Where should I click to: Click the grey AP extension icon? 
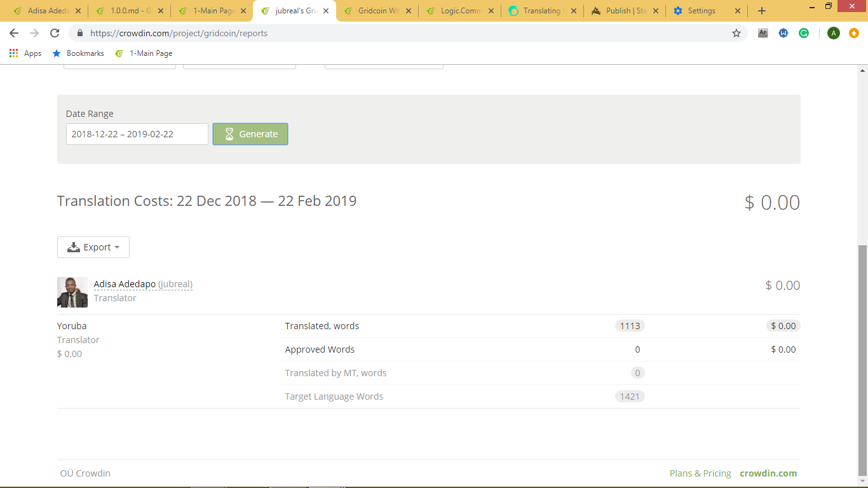pos(763,33)
